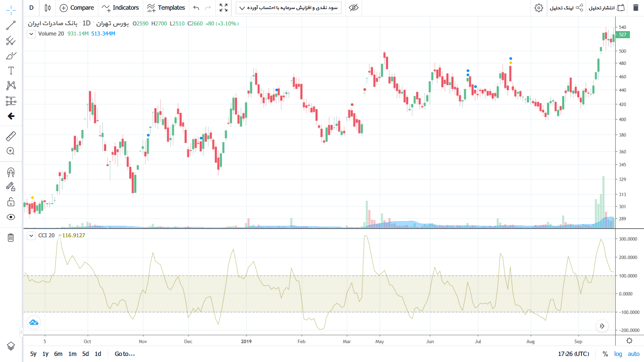Change the D timeframe interval
Viewport: 644px width, 362px height.
(32, 8)
